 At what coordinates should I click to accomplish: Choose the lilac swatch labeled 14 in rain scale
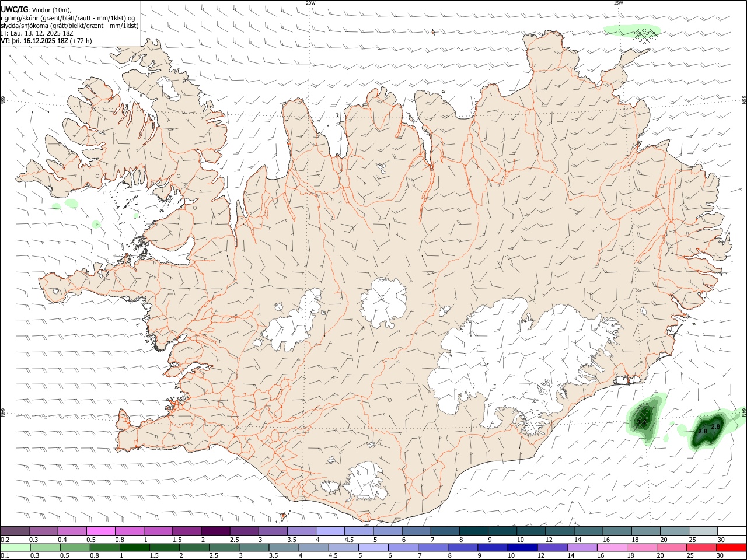pyautogui.click(x=581, y=547)
